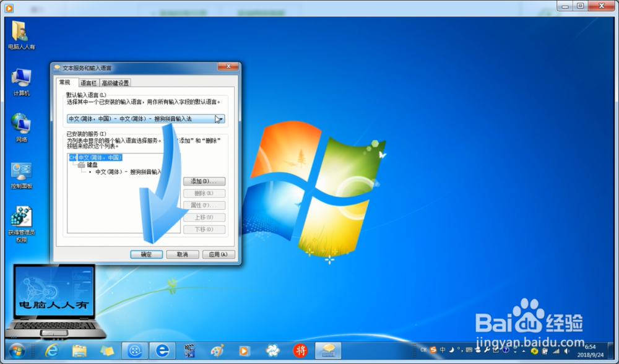Click the 删除(R) button
Image resolution: width=619 pixels, height=364 pixels.
(204, 193)
